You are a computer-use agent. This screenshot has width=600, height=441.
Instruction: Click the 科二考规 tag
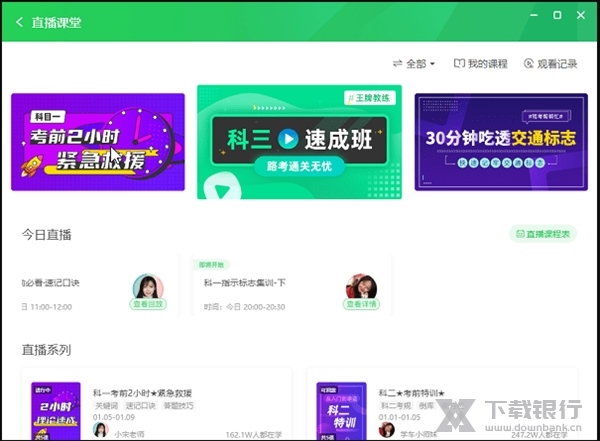[x=396, y=405]
